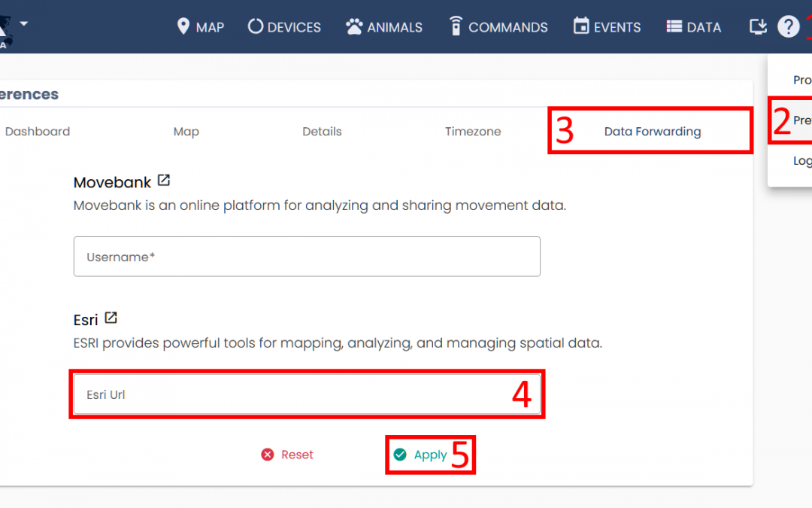The height and width of the screenshot is (508, 812).
Task: Select the Map preferences tab
Action: [x=186, y=132]
